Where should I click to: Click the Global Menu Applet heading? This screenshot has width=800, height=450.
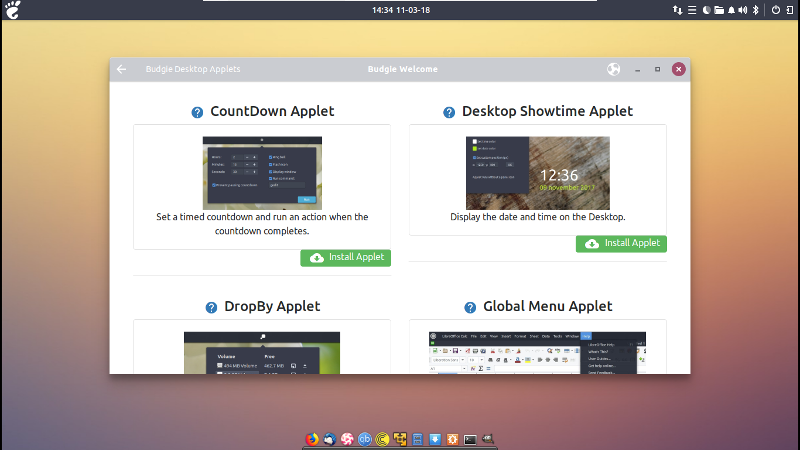[x=547, y=306]
